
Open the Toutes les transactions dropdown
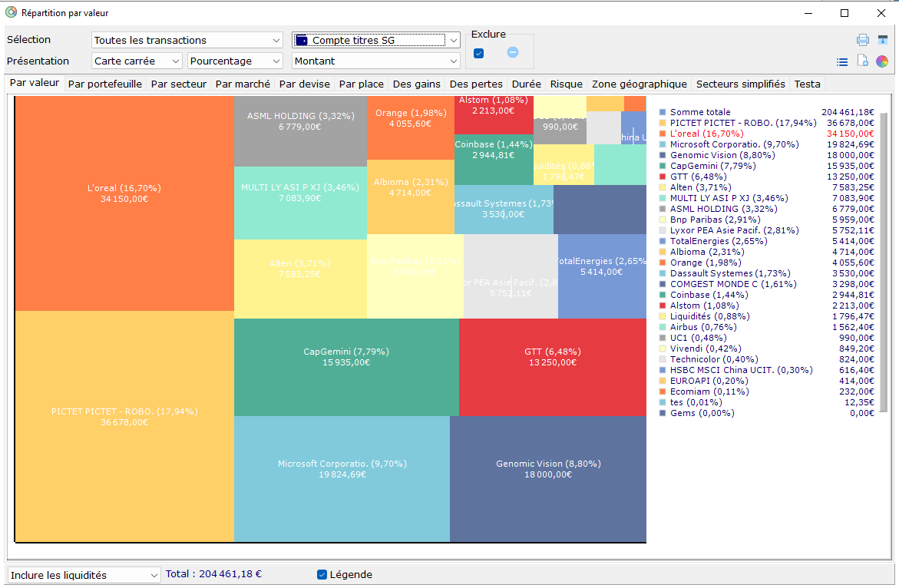coord(187,40)
